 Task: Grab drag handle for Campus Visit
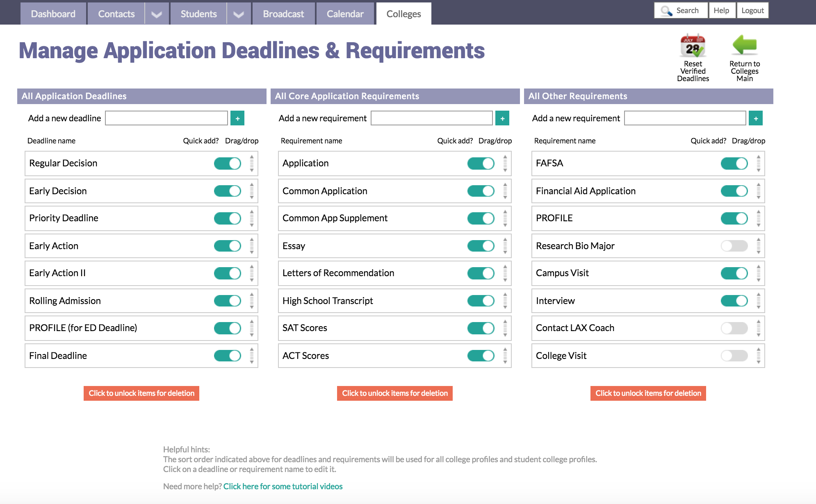[x=759, y=273]
